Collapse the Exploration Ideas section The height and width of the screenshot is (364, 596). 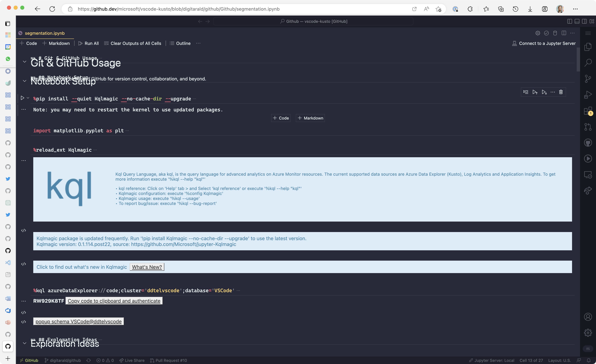(x=24, y=343)
